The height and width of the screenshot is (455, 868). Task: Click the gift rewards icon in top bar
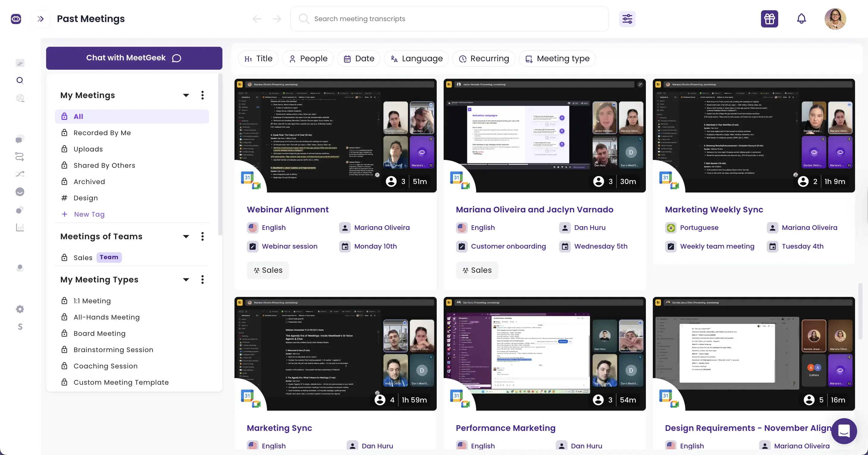[x=770, y=18]
